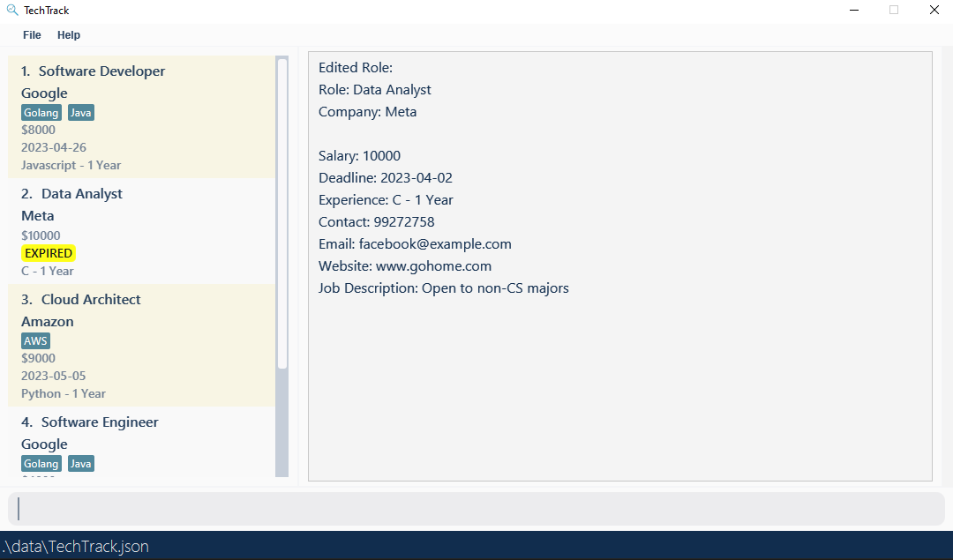This screenshot has width=953, height=560.
Task: Click the Golang tag on Software Developer
Action: pos(41,112)
